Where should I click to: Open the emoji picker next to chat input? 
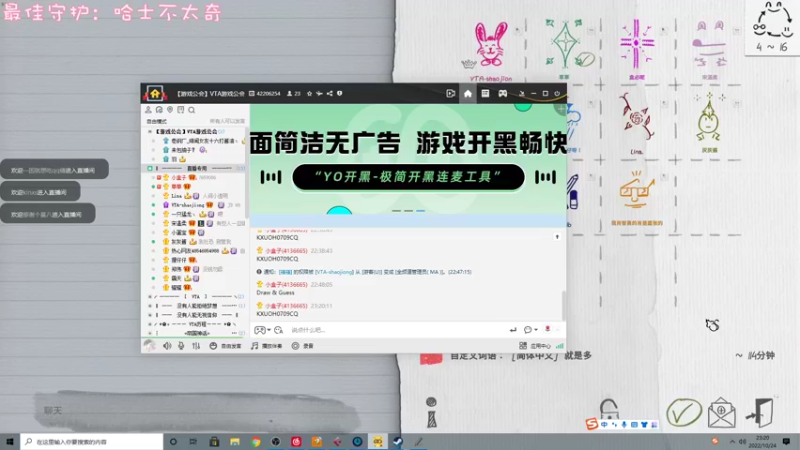click(279, 330)
